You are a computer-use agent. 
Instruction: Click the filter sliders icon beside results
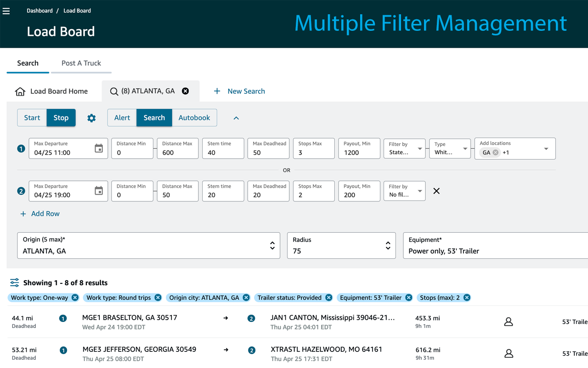click(x=15, y=282)
